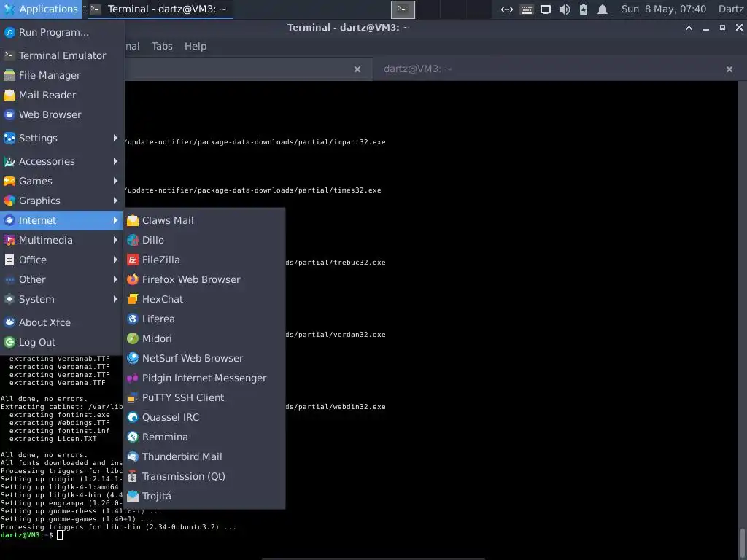
Task: Click the terminal workspace switcher thumbnail
Action: click(403, 9)
